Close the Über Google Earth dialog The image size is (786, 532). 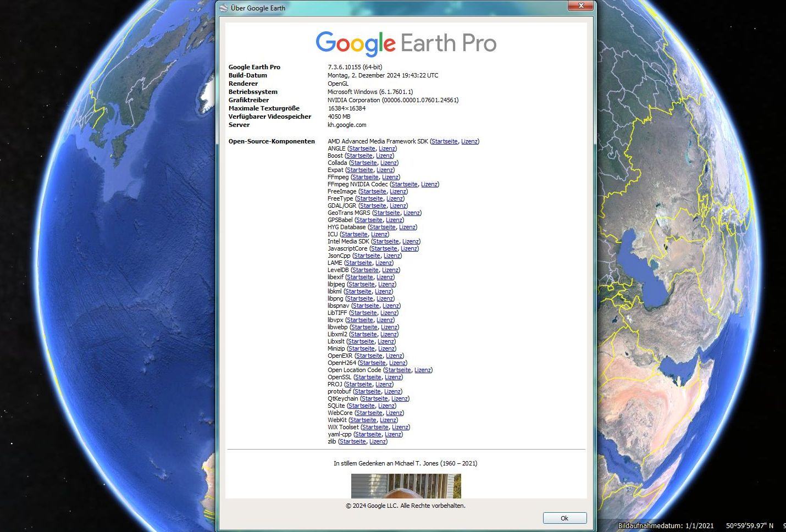580,6
